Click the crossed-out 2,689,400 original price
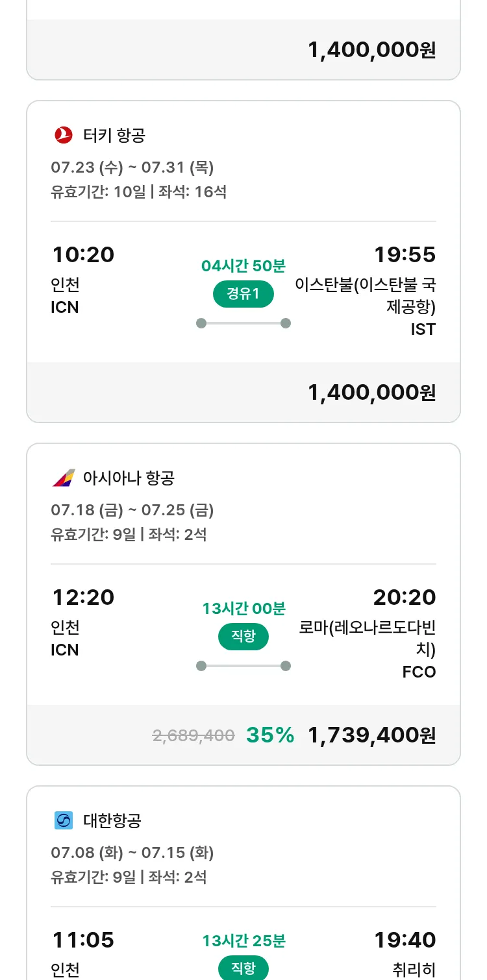Viewport: 487px width, 980px height. click(x=194, y=735)
